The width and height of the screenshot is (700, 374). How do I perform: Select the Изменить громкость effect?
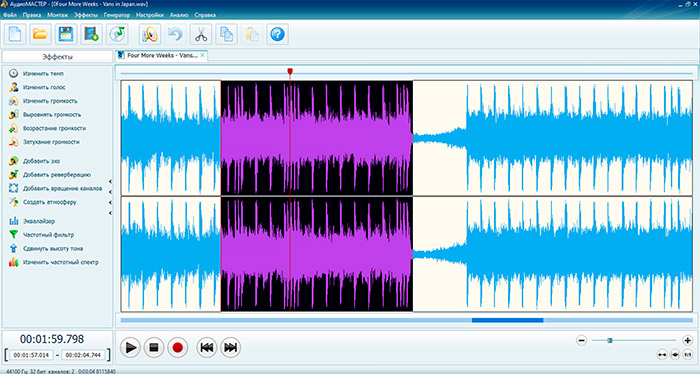[50, 101]
